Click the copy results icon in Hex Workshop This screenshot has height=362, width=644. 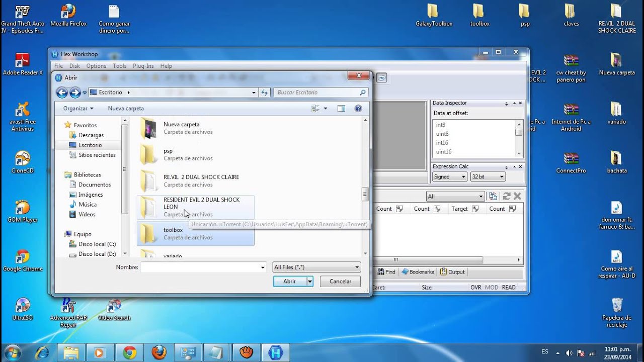493,196
